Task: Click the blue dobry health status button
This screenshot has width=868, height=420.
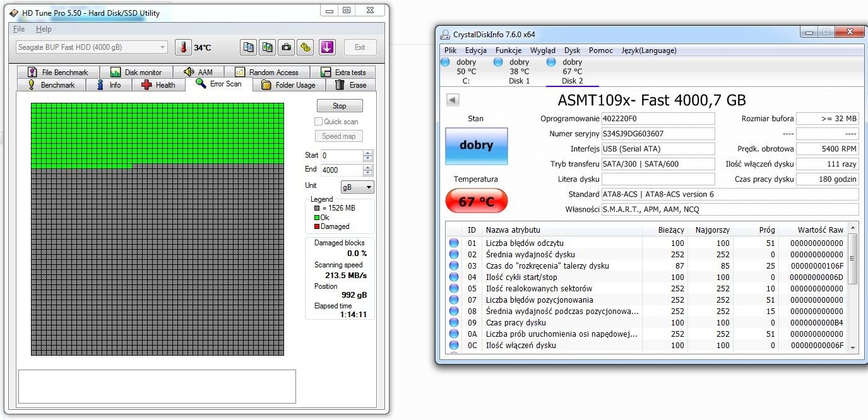Action: click(476, 145)
